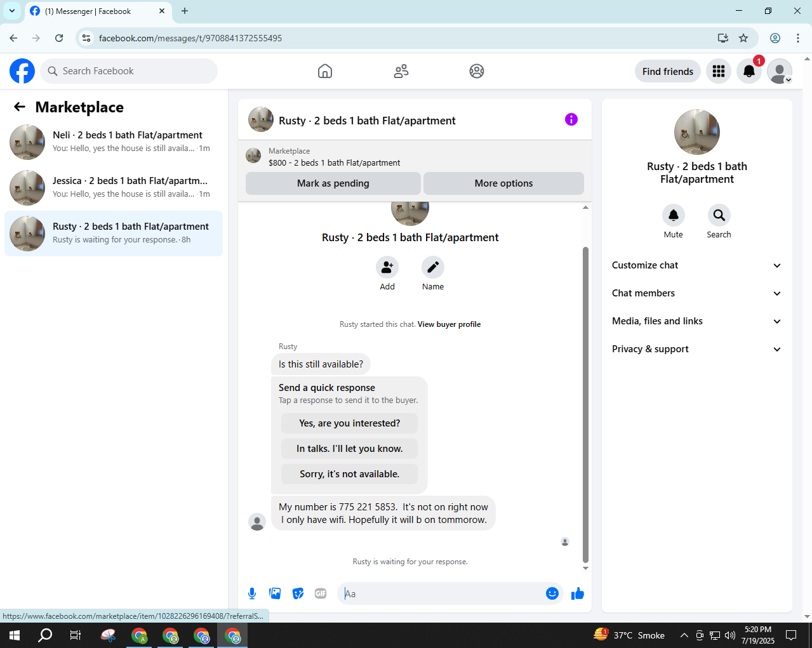
Task: Edit chat name pencil icon
Action: pos(433,267)
